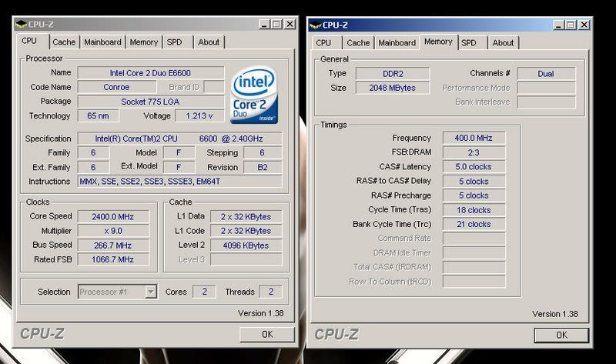
Task: Click the FSB:DRAM value '2:3'
Action: point(474,152)
